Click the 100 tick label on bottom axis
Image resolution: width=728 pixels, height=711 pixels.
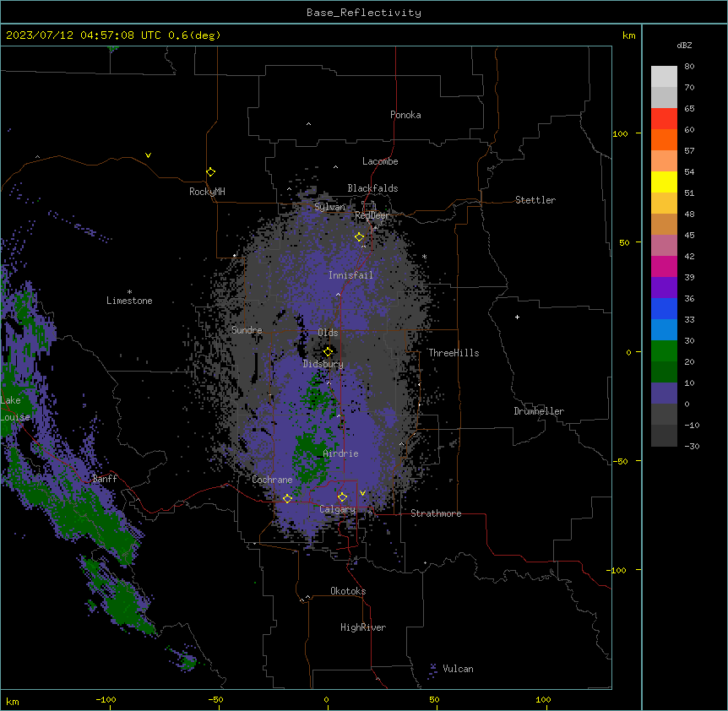click(x=543, y=699)
